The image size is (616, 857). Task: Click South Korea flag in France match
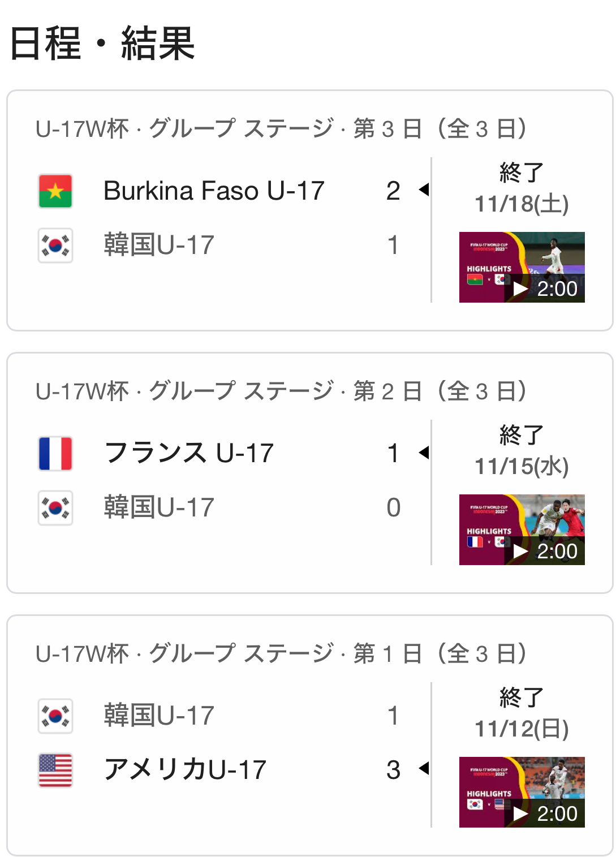55,508
